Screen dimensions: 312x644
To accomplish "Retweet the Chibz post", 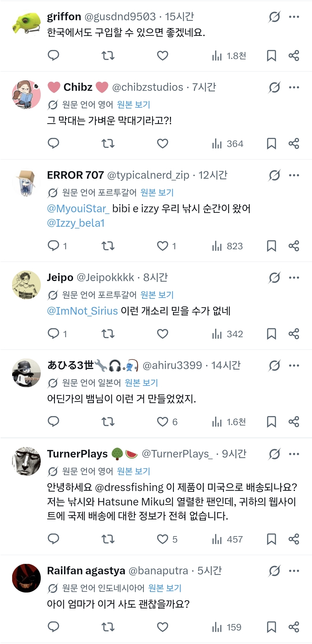I will (x=108, y=143).
